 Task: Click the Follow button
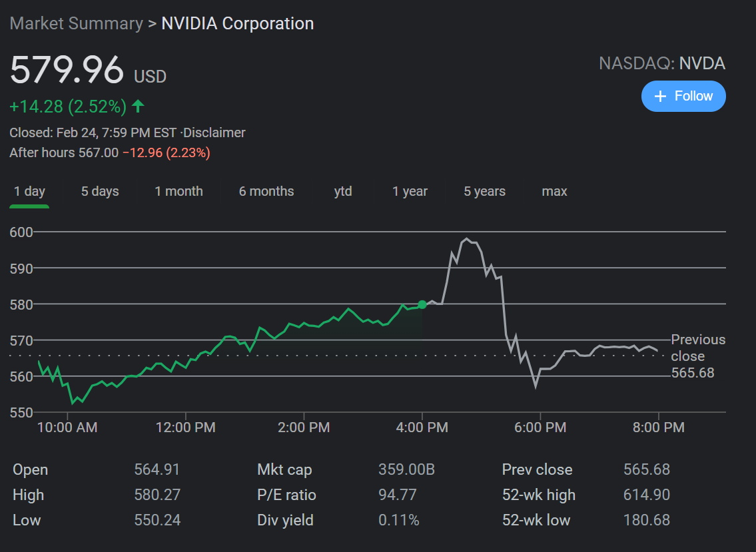pyautogui.click(x=683, y=96)
